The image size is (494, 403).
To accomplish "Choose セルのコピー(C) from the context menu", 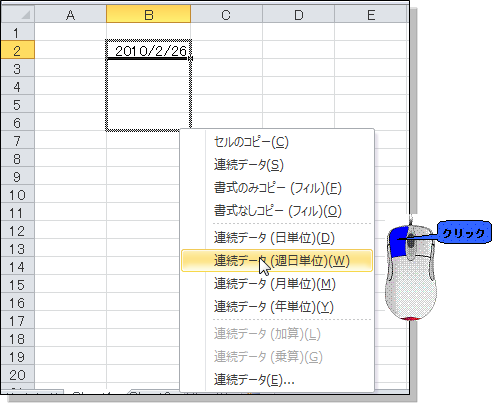I will pos(277,142).
